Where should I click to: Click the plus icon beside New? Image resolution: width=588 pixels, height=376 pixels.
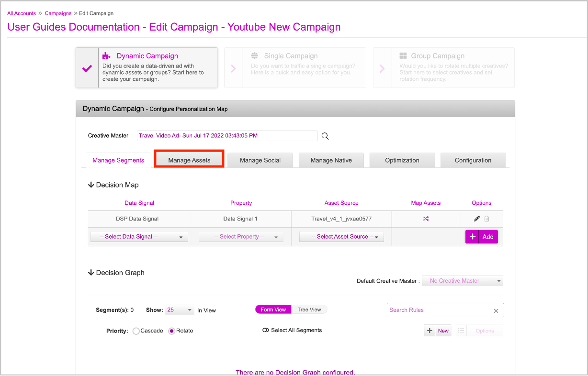point(430,331)
